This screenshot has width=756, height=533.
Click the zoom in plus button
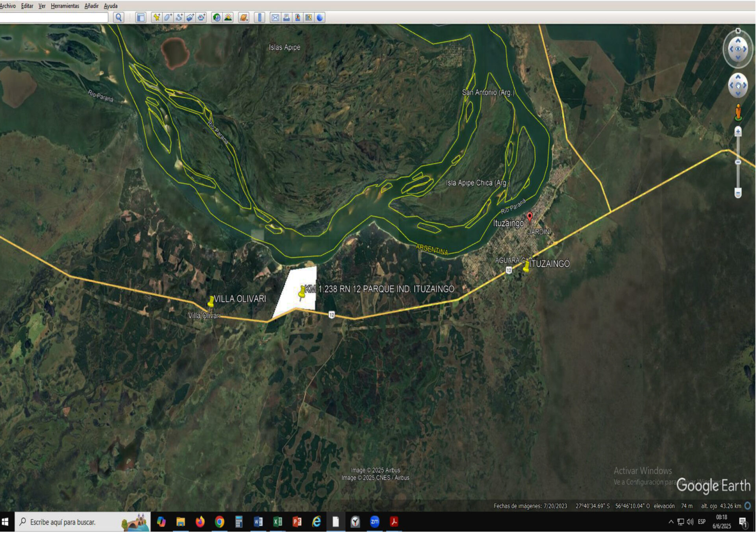(x=738, y=131)
